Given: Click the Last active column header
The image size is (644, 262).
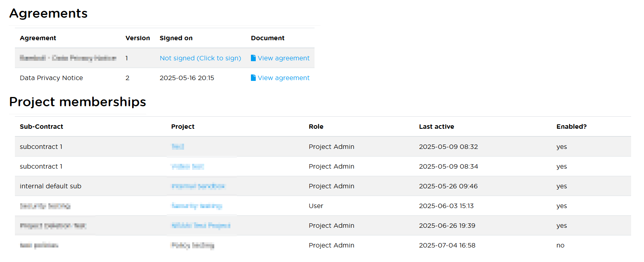Looking at the screenshot, I should (436, 126).
